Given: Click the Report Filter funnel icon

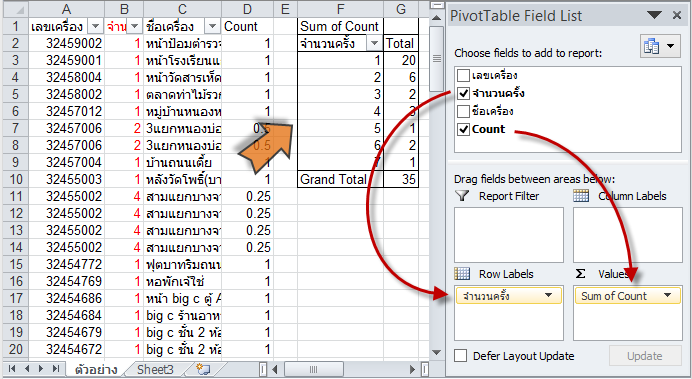Looking at the screenshot, I should coord(462,195).
